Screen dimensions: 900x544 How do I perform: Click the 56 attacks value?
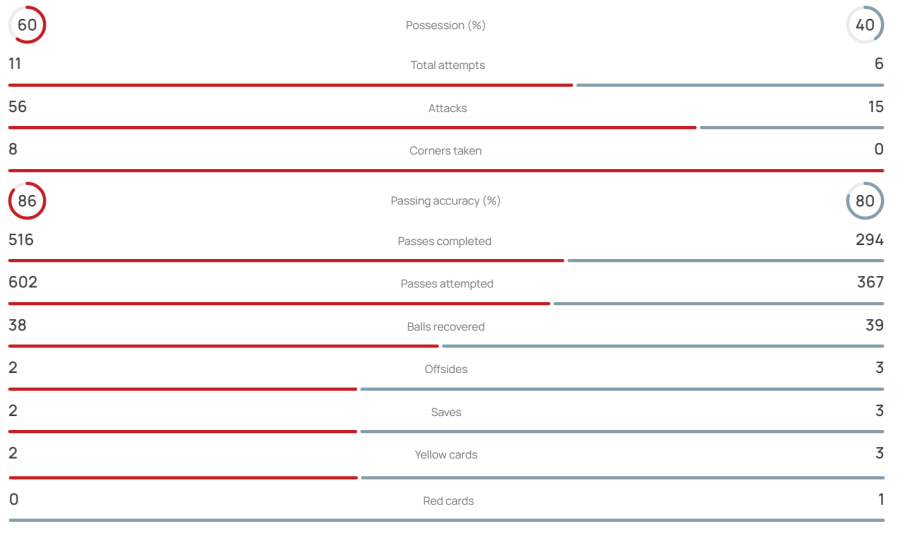point(18,106)
